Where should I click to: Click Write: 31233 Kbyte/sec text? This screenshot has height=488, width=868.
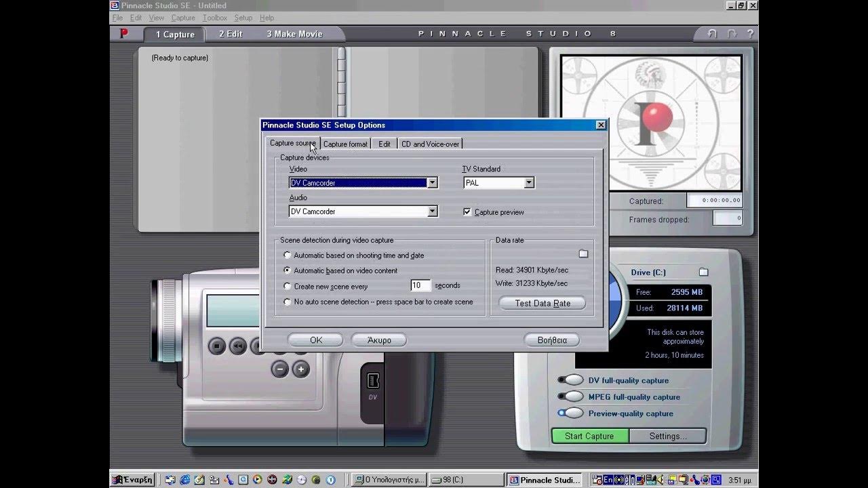tap(532, 283)
